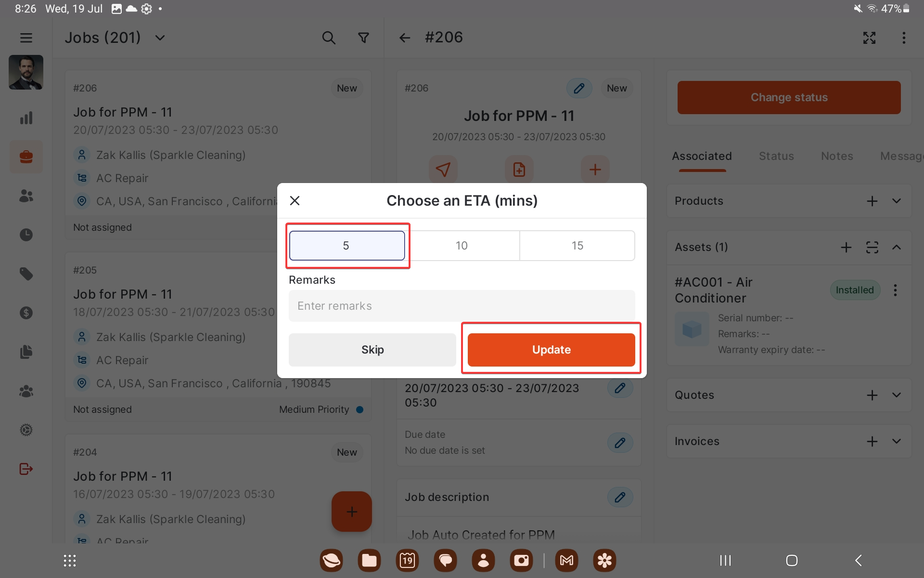Open the Jobs list dropdown

(x=160, y=38)
